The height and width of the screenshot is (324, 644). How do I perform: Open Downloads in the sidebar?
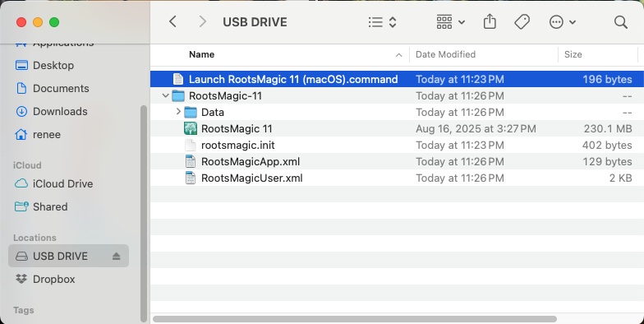[60, 112]
